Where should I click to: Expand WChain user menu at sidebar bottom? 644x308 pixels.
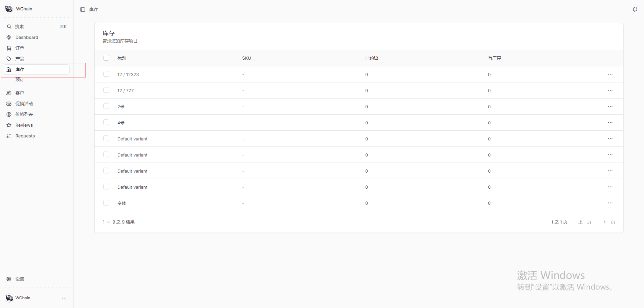(64, 298)
